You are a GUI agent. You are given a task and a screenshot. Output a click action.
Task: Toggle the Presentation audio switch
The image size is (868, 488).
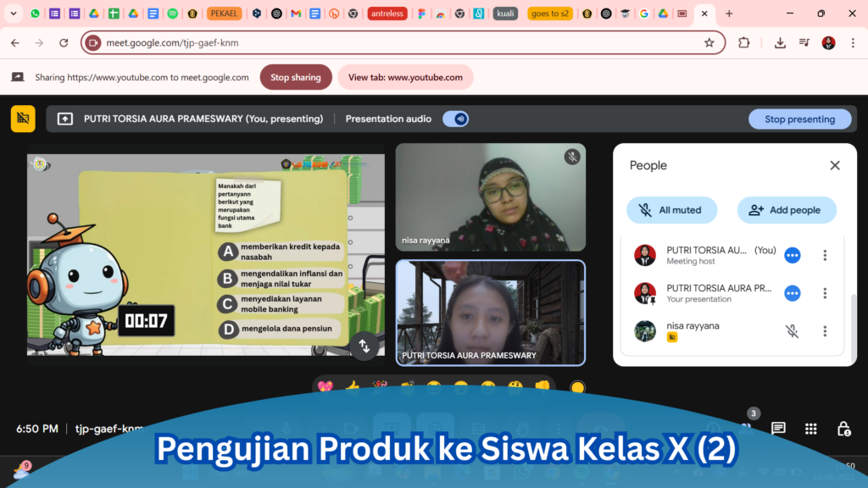pyautogui.click(x=456, y=119)
